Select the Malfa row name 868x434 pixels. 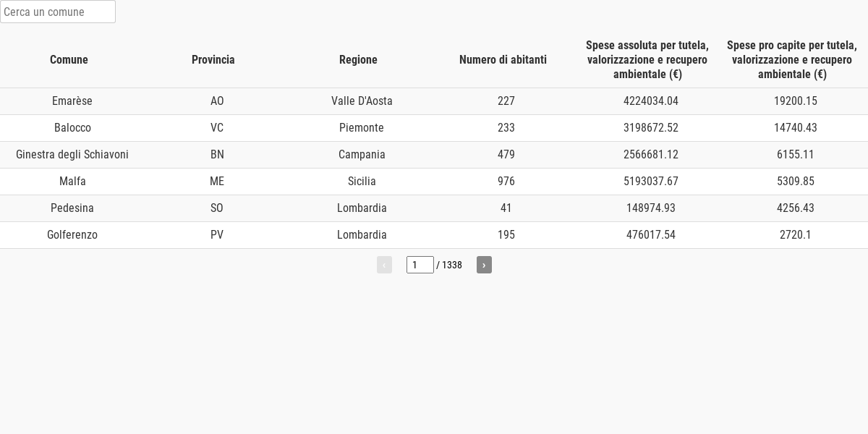[x=72, y=182]
